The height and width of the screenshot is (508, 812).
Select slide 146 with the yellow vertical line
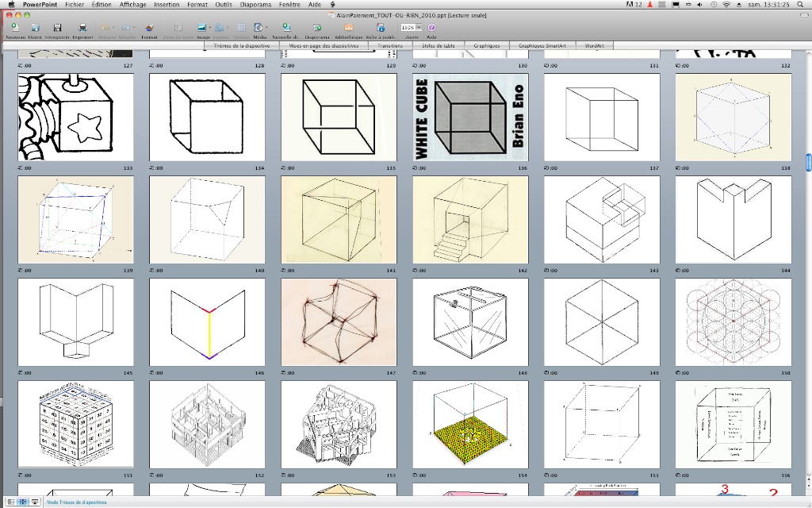point(207,322)
